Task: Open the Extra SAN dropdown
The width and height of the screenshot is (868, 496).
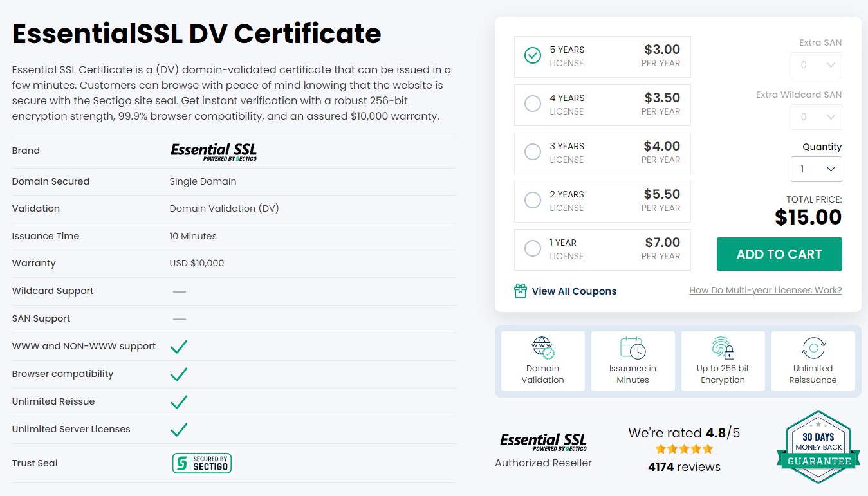Action: [x=817, y=65]
